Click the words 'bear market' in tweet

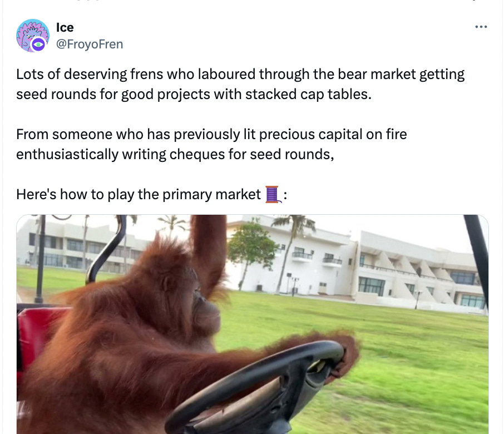click(x=377, y=74)
